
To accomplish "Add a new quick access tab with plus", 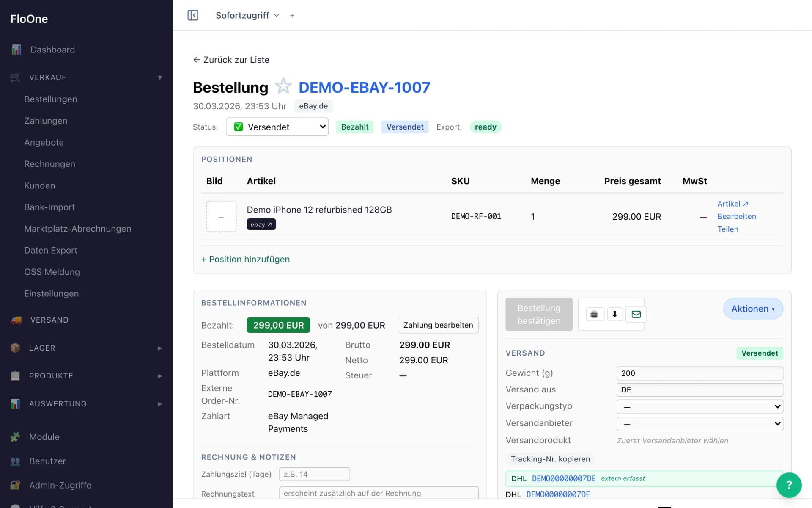I will point(292,16).
